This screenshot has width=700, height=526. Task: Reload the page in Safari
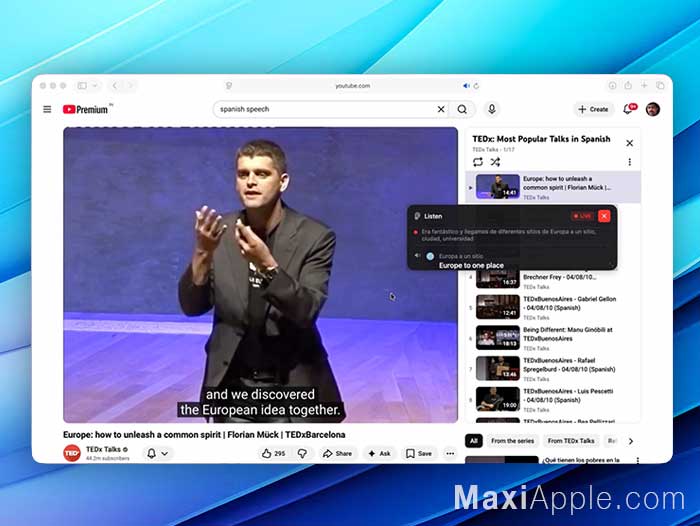(476, 86)
